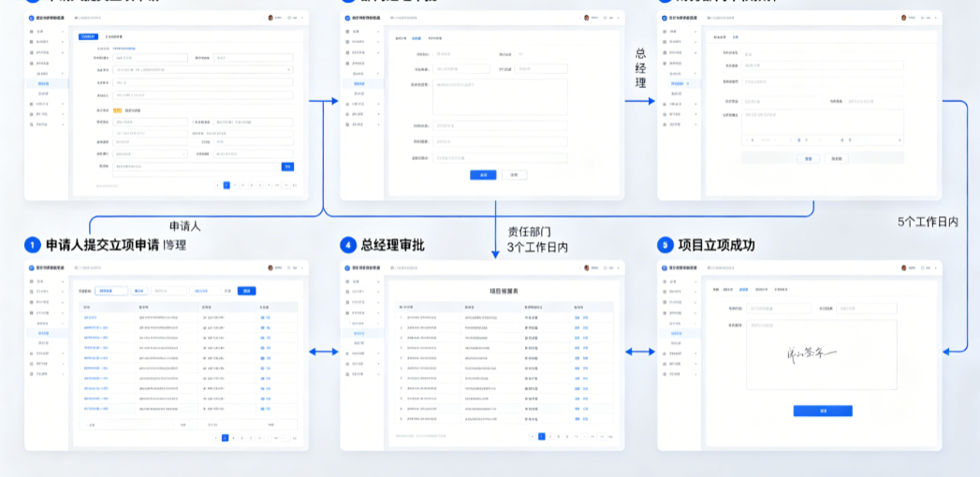
Task: Click the circled number 4 step badge
Action: [347, 245]
